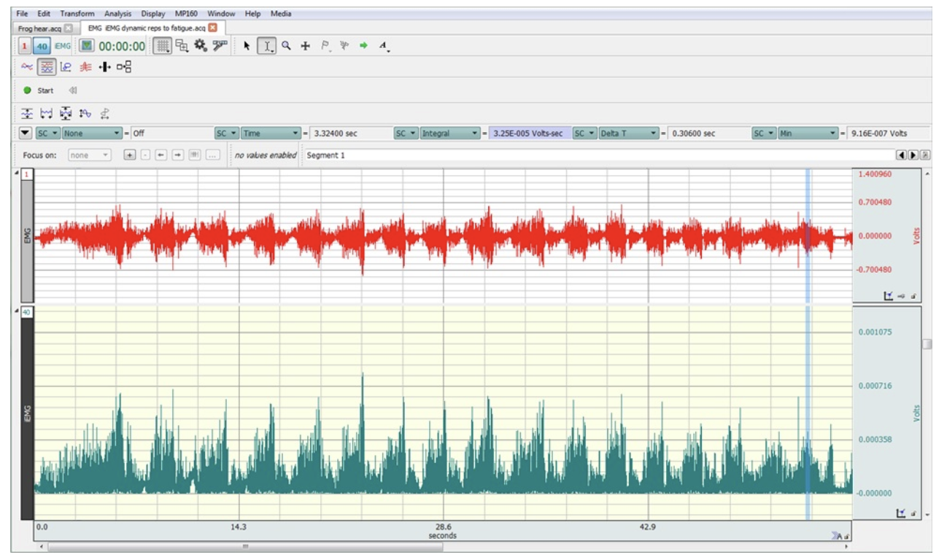
Task: Click the X/Y plot mode icon
Action: [x=66, y=67]
